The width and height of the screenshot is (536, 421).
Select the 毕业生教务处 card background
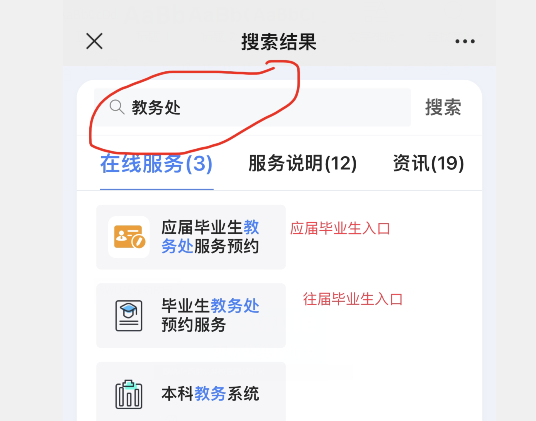(x=191, y=315)
